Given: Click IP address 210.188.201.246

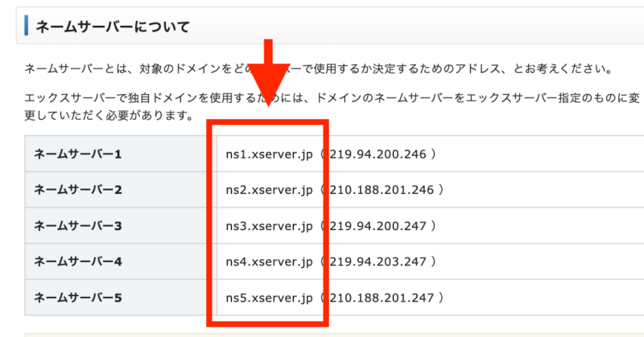Looking at the screenshot, I should click(382, 190).
